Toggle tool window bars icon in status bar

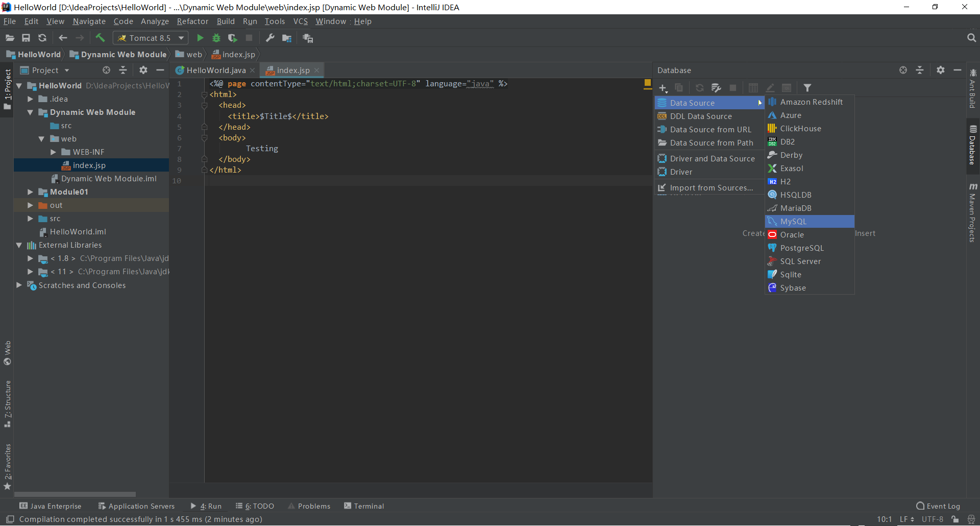pos(10,519)
